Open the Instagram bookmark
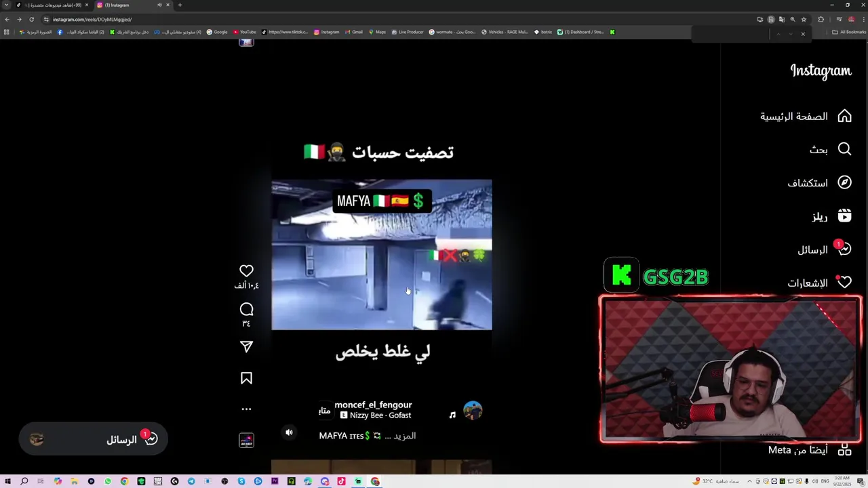This screenshot has height=488, width=868. [x=326, y=32]
